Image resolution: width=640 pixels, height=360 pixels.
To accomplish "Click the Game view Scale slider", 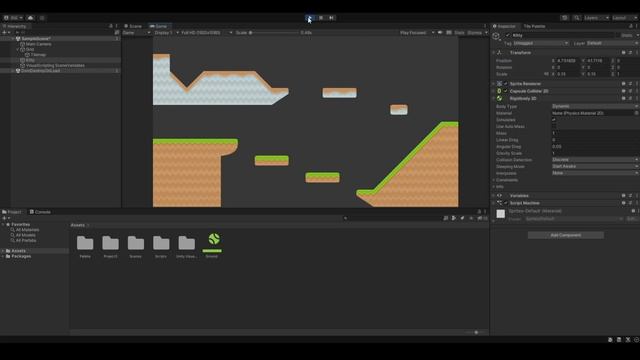I will (x=273, y=33).
